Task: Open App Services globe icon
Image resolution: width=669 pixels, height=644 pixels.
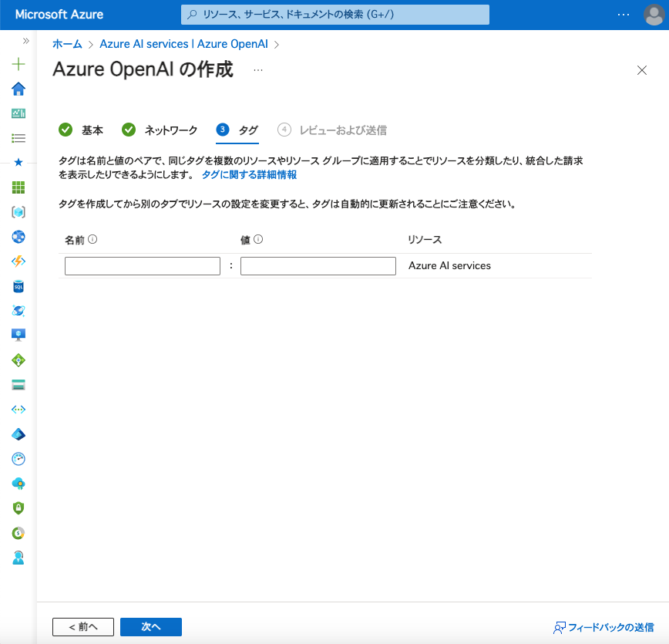Action: 18,237
